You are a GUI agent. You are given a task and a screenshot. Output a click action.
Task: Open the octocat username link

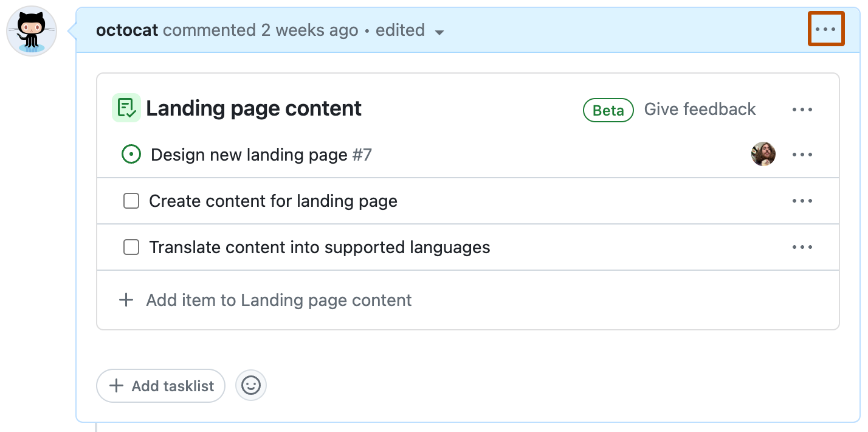click(x=127, y=30)
